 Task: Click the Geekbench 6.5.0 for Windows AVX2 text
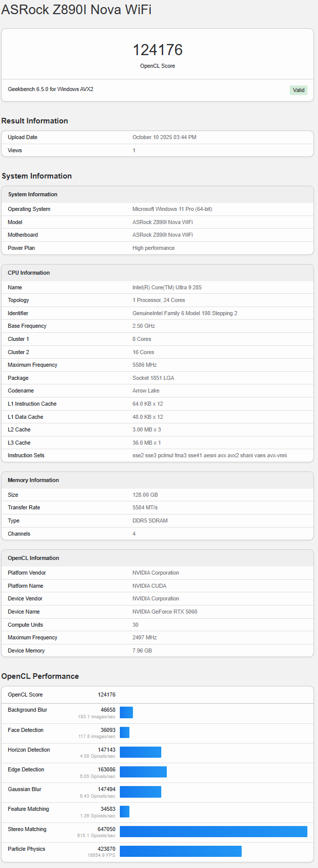tap(51, 89)
